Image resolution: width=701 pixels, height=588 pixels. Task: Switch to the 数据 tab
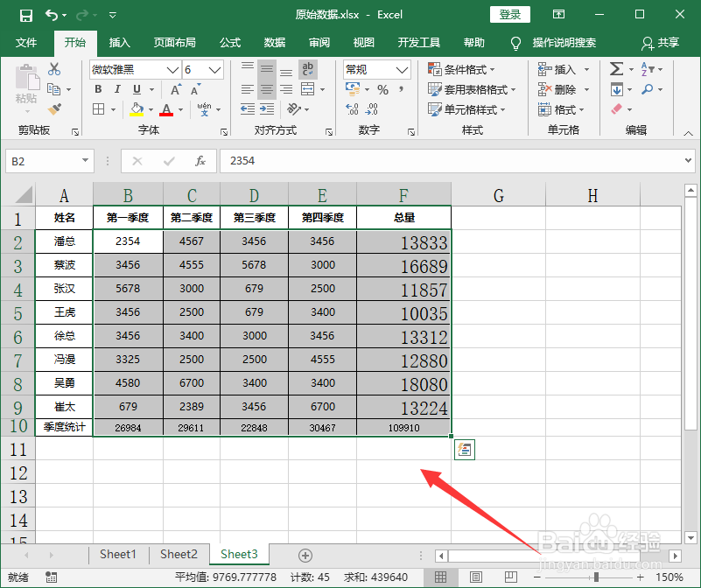275,43
